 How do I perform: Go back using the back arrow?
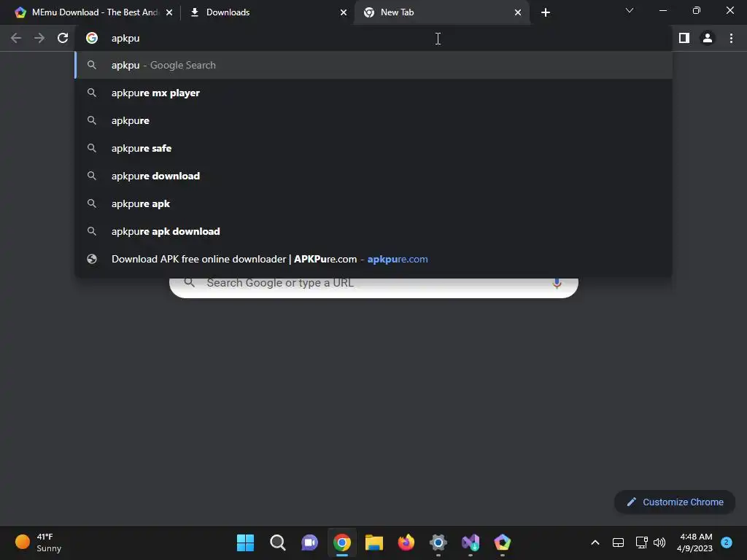pyautogui.click(x=16, y=38)
